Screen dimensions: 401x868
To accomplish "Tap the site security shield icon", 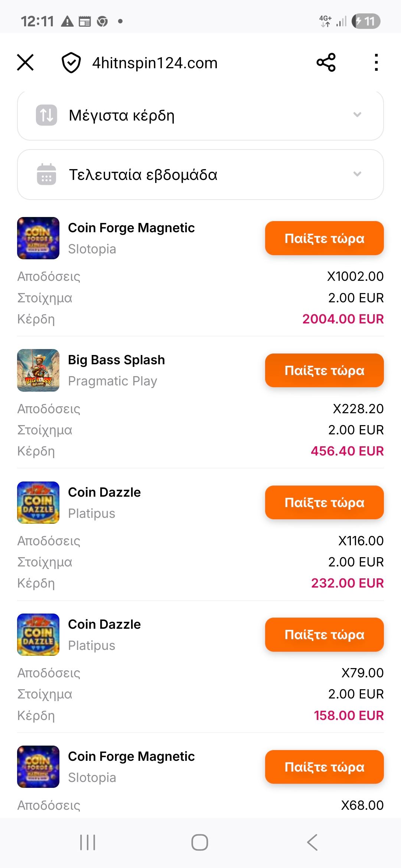I will click(71, 63).
